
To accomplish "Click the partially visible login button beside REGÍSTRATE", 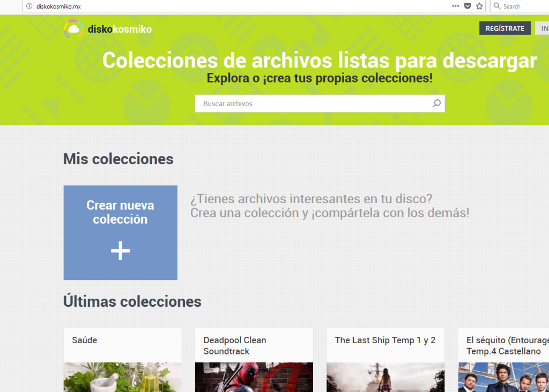I will [543, 28].
